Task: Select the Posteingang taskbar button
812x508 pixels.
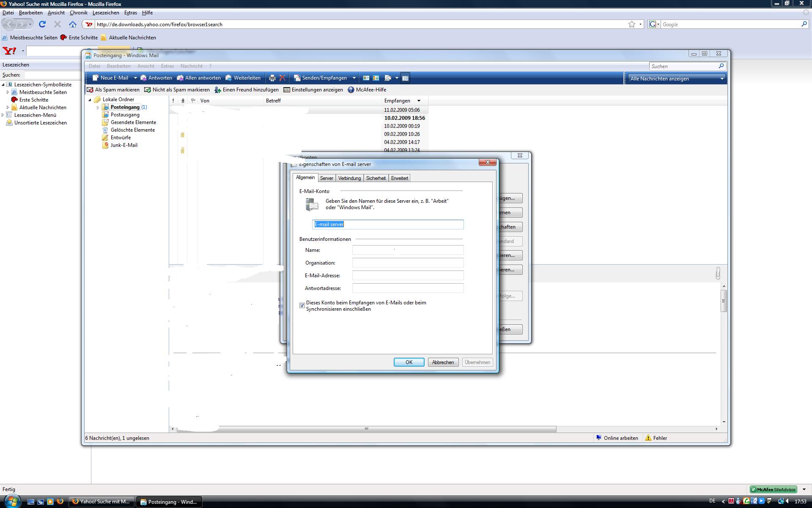Action: (x=169, y=502)
